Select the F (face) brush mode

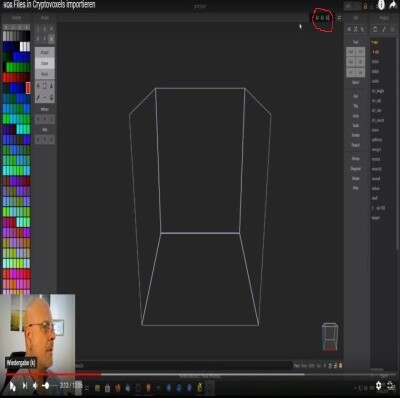(x=45, y=39)
